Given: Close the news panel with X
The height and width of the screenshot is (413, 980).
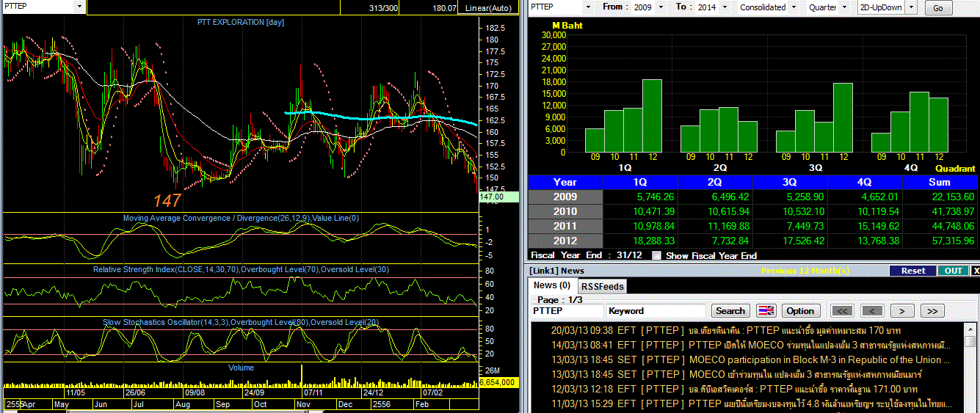Looking at the screenshot, I should coord(975,271).
